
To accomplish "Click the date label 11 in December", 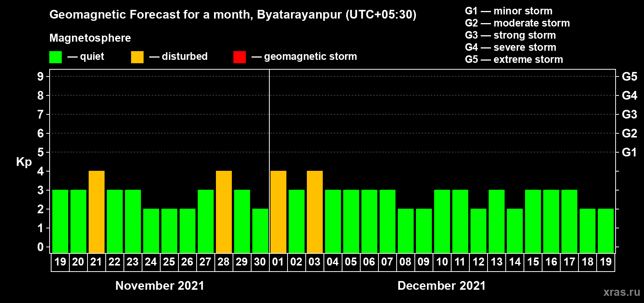I will point(460,262).
